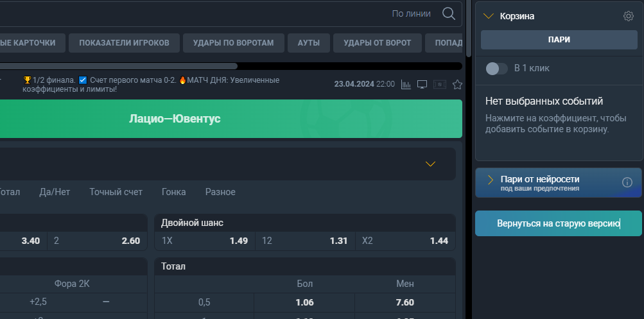
Task: Click the 'Фора 2К' column header
Action: click(x=73, y=284)
